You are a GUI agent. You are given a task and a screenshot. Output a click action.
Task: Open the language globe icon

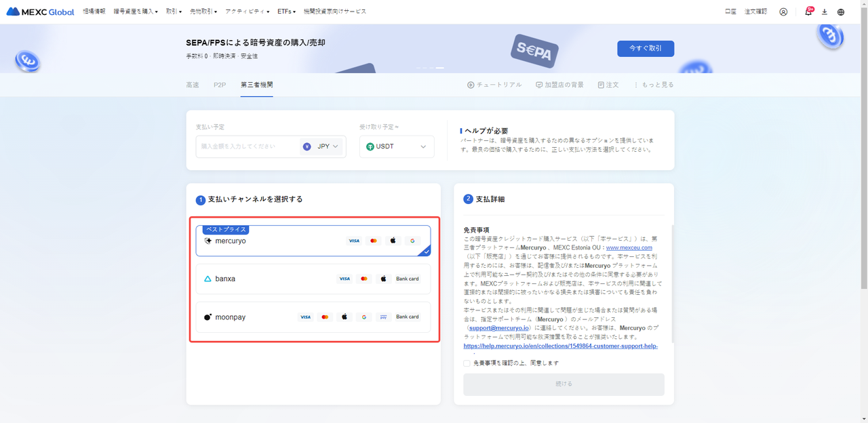click(x=841, y=12)
